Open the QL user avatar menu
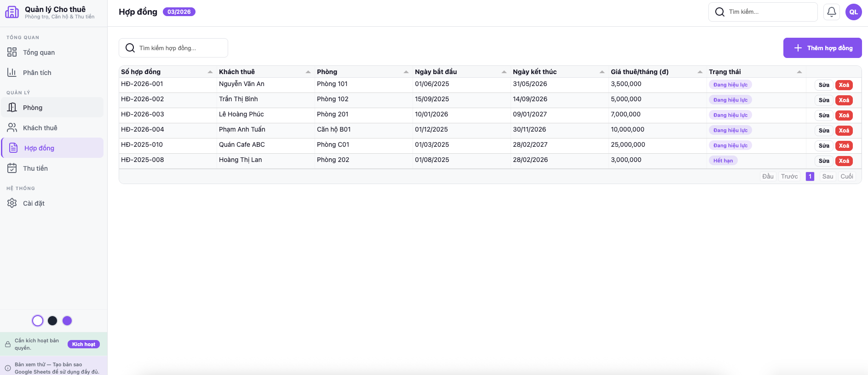This screenshot has width=868, height=375. 853,12
